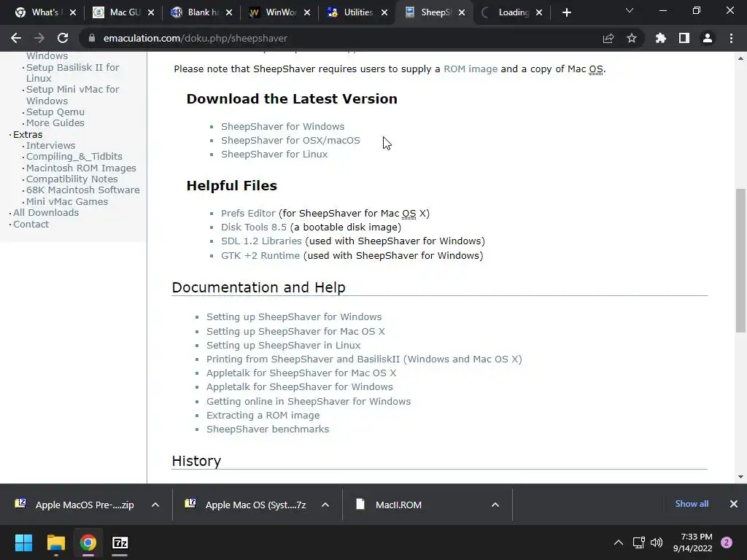Open Compatibility Notes sidebar link
This screenshot has width=747, height=560.
72,179
